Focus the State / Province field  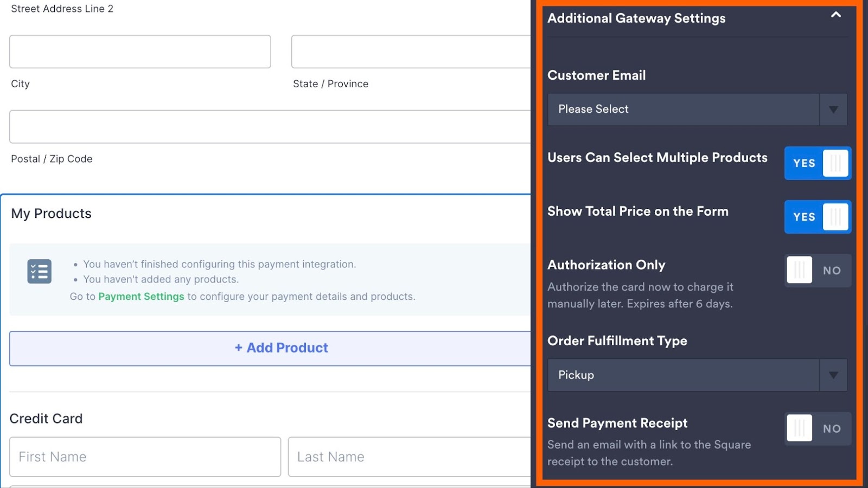(x=411, y=52)
